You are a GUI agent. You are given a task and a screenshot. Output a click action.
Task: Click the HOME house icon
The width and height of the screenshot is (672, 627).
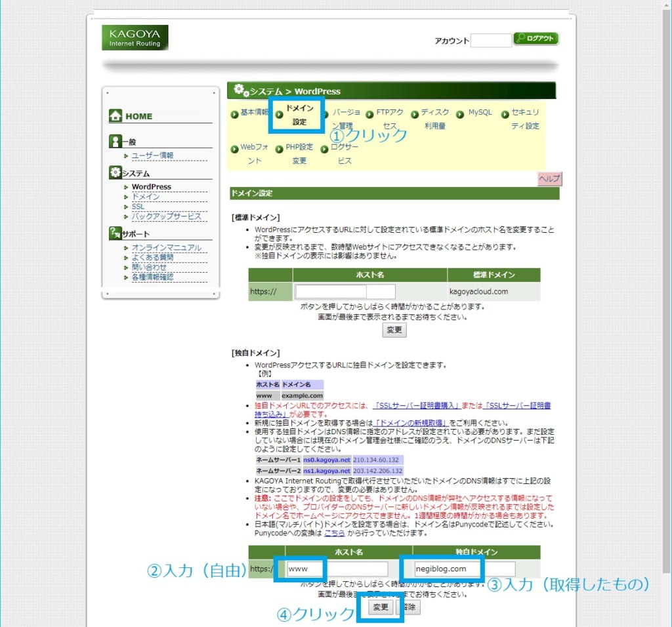[x=115, y=115]
